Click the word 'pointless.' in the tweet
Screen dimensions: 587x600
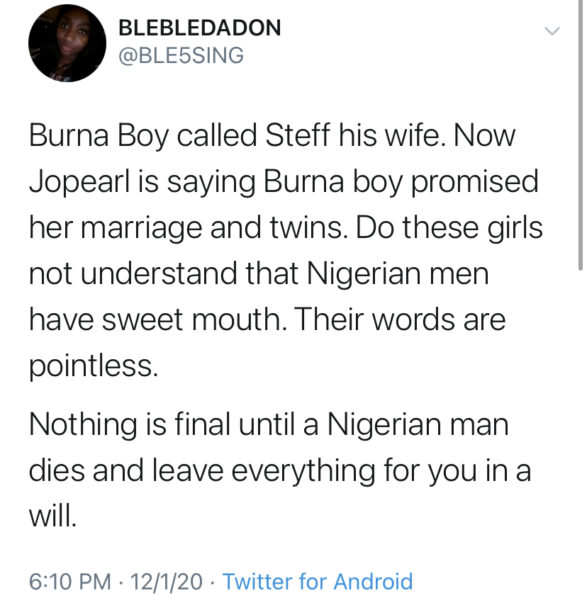click(93, 367)
